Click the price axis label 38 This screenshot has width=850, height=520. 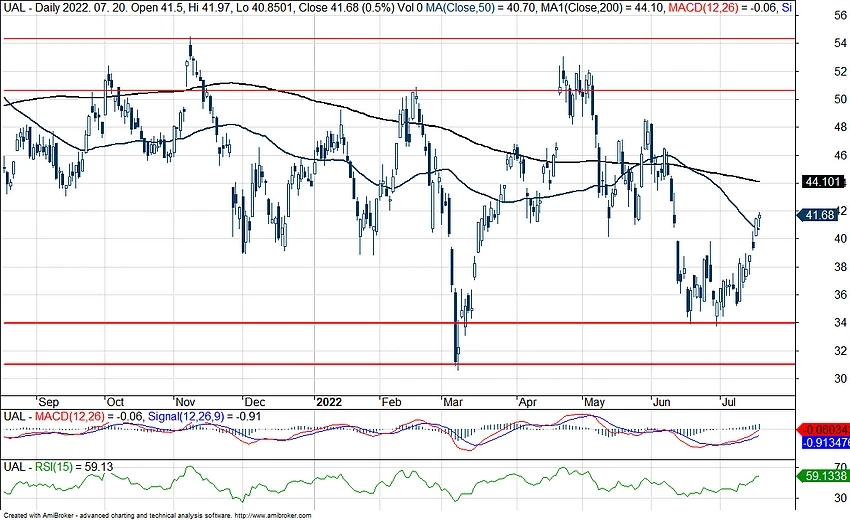841,267
